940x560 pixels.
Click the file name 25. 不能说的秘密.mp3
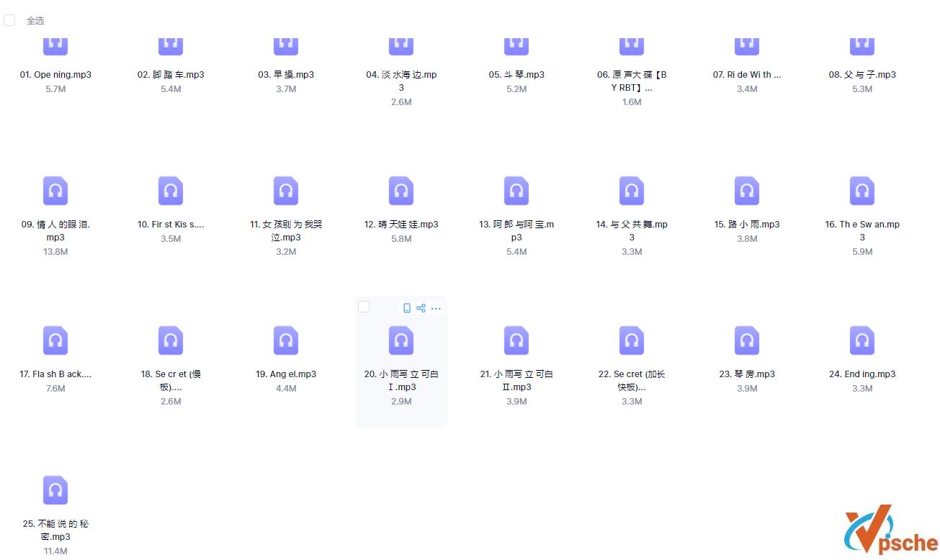click(55, 530)
